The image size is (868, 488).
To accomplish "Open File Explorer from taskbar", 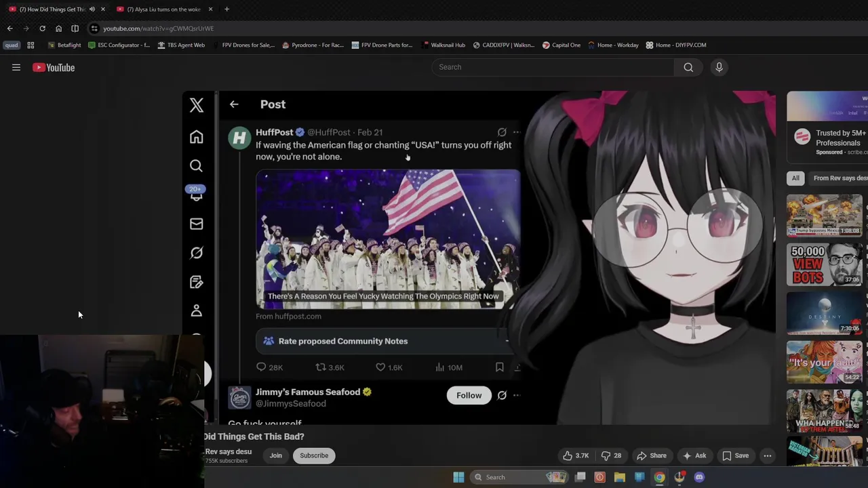I will tap(619, 477).
